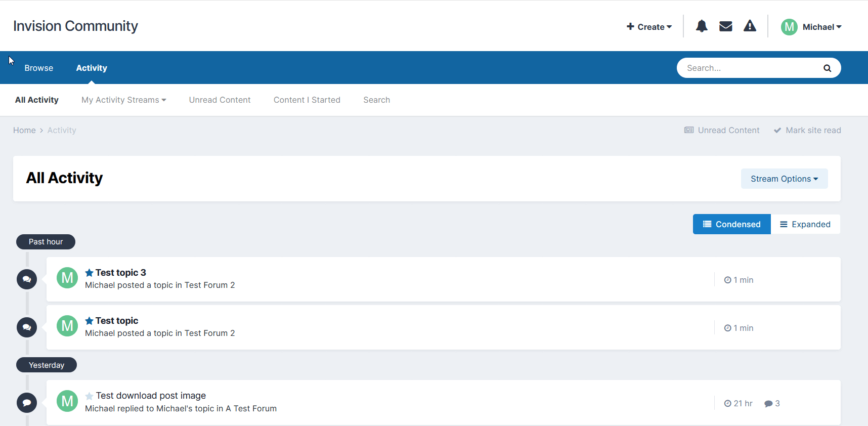The height and width of the screenshot is (426, 868).
Task: Open Content I Started
Action: 307,100
